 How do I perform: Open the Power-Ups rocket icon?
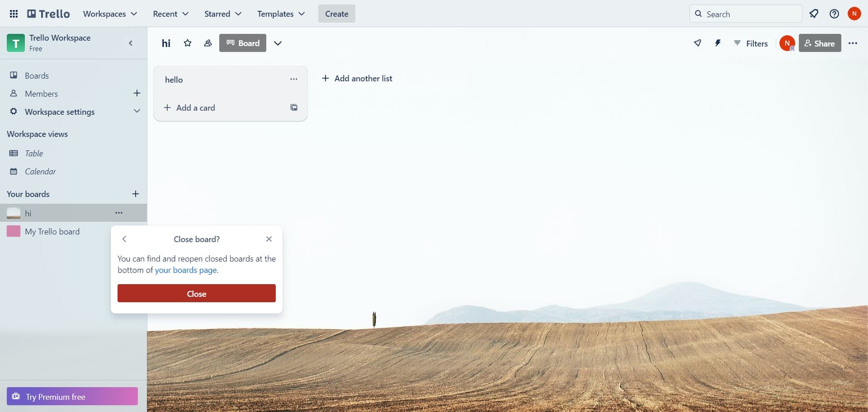(x=698, y=43)
